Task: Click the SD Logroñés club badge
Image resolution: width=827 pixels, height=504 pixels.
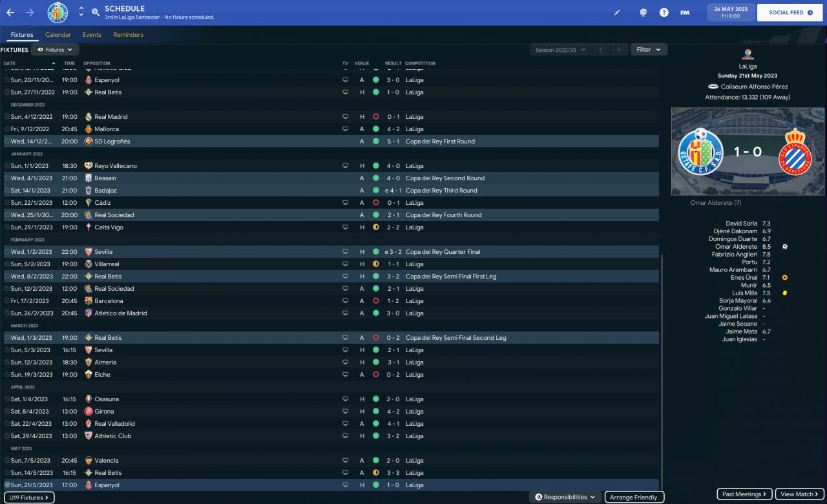Action: coord(89,142)
